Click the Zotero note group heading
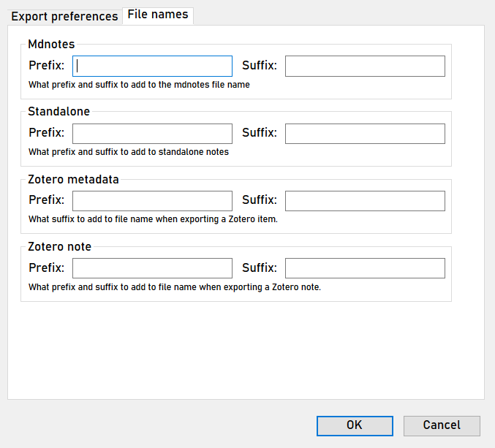Screen dimensions: 495x448 [60, 246]
